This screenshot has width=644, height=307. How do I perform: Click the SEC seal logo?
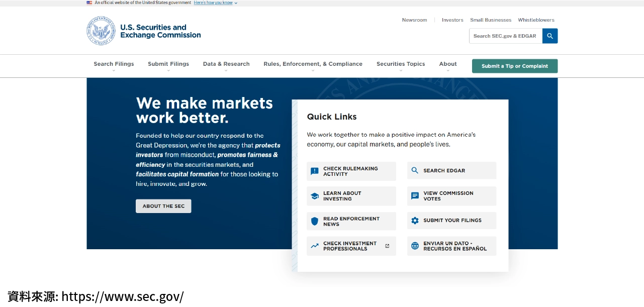[x=101, y=31]
